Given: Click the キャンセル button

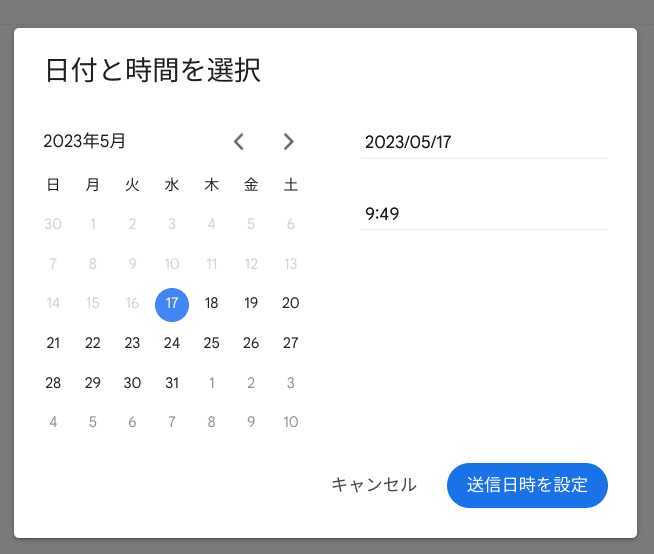Looking at the screenshot, I should click(374, 485).
